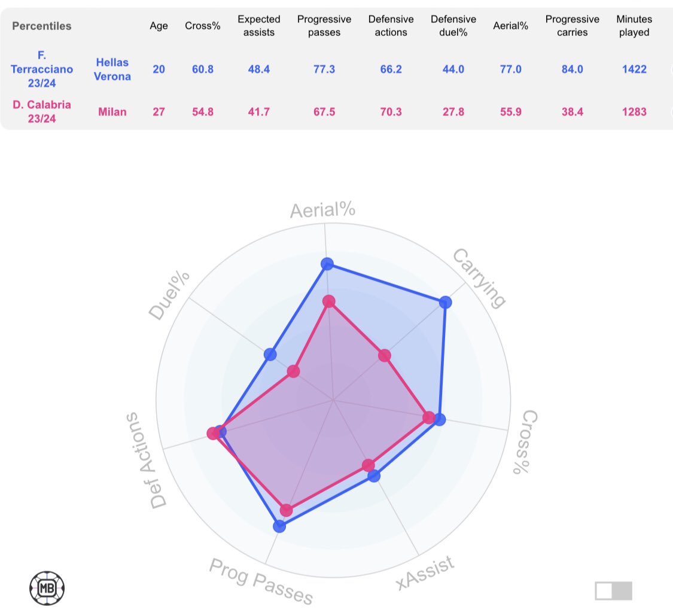Sort by the Age column header
This screenshot has height=616, width=673.
point(159,26)
